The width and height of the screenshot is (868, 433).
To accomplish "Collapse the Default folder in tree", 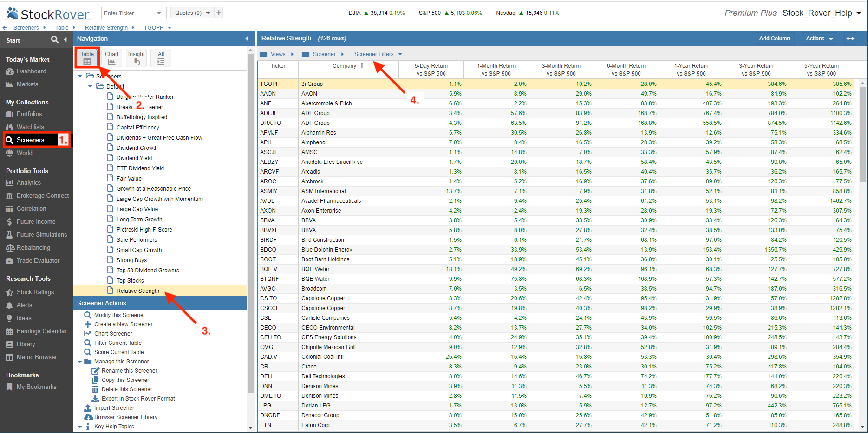I will tap(90, 86).
